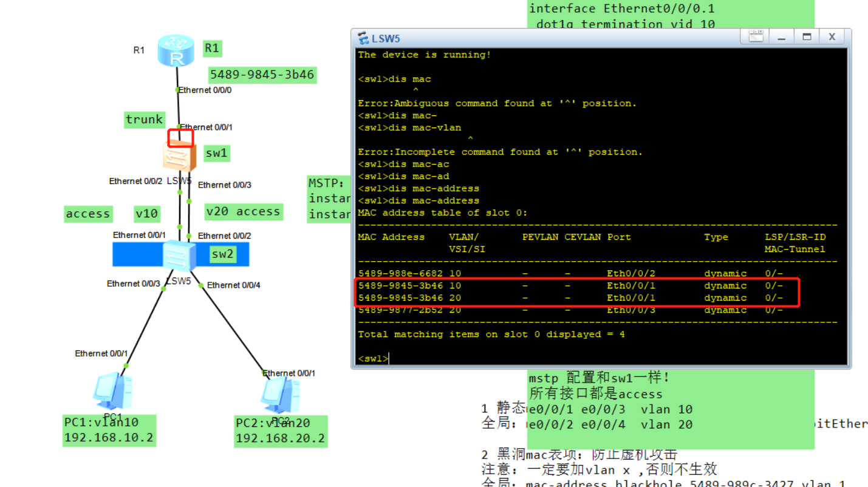Click the '2 黑洞mac表项' heading line
This screenshot has width=868, height=487.
[579, 454]
